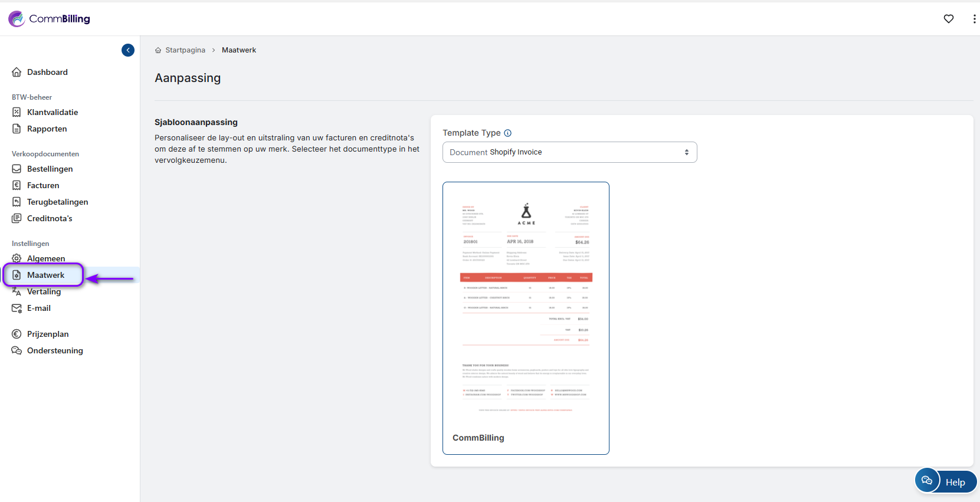Click the Vertaling translate icon
The width and height of the screenshot is (980, 502).
tap(17, 291)
